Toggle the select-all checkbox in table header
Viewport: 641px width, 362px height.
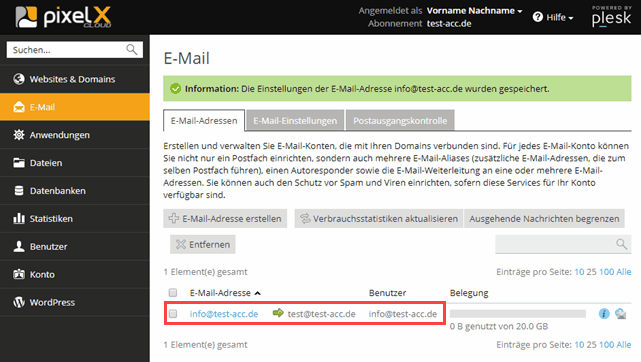[173, 293]
